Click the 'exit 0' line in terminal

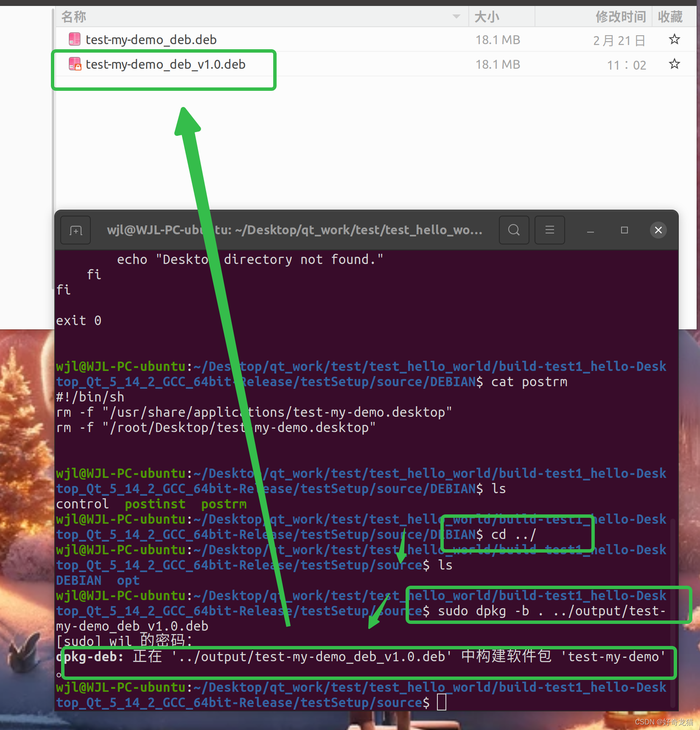click(78, 320)
